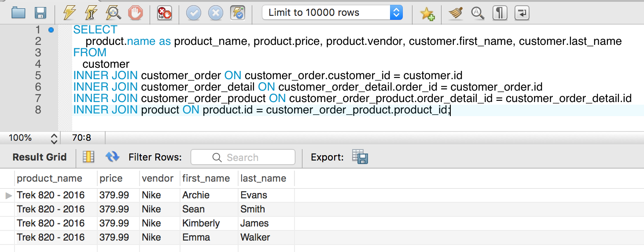Image resolution: width=644 pixels, height=252 pixels.
Task: Refresh the result grid data
Action: coord(113,157)
